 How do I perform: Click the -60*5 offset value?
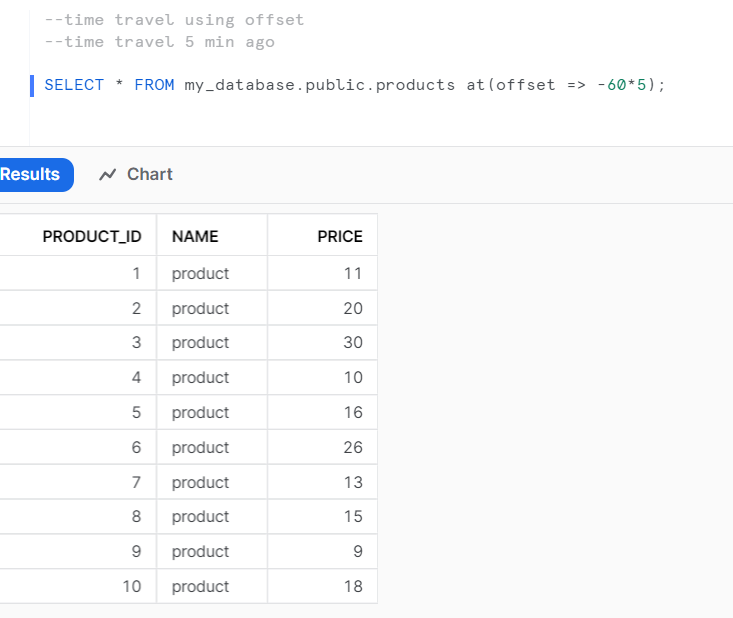(x=622, y=85)
